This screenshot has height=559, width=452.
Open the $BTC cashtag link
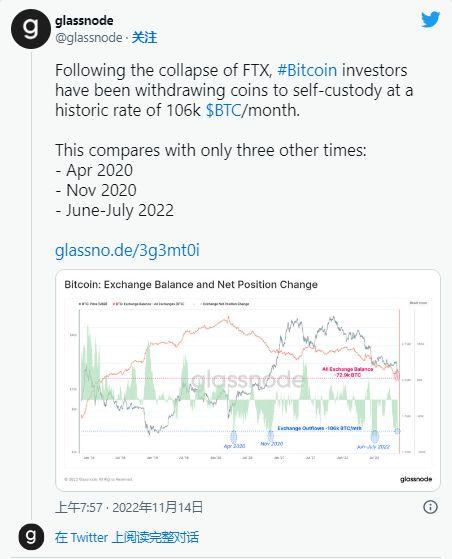click(x=224, y=110)
